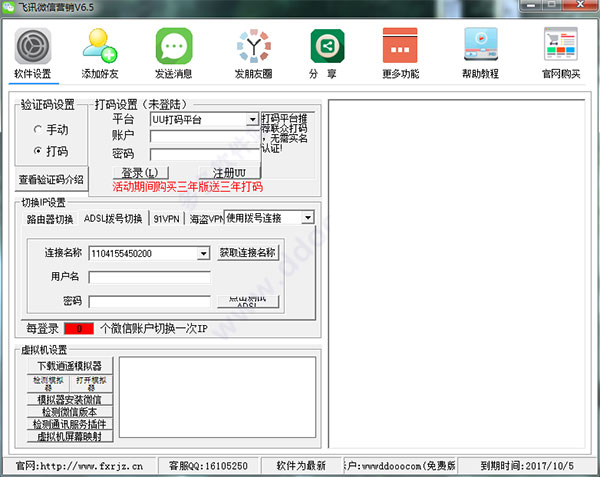This screenshot has height=477, width=600.
Task: Click the 虚拟机设置 log list box
Action: (217, 397)
